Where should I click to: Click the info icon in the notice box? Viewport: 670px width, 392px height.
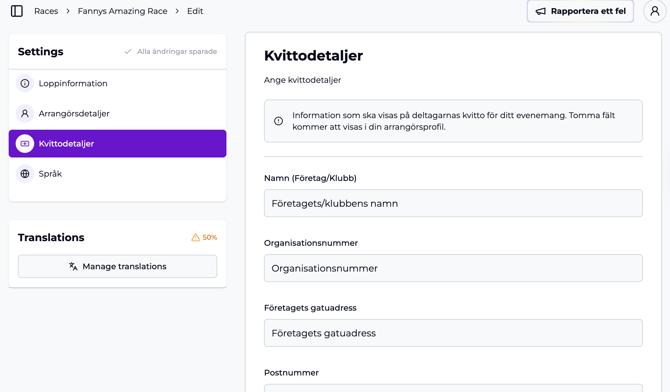(x=278, y=121)
